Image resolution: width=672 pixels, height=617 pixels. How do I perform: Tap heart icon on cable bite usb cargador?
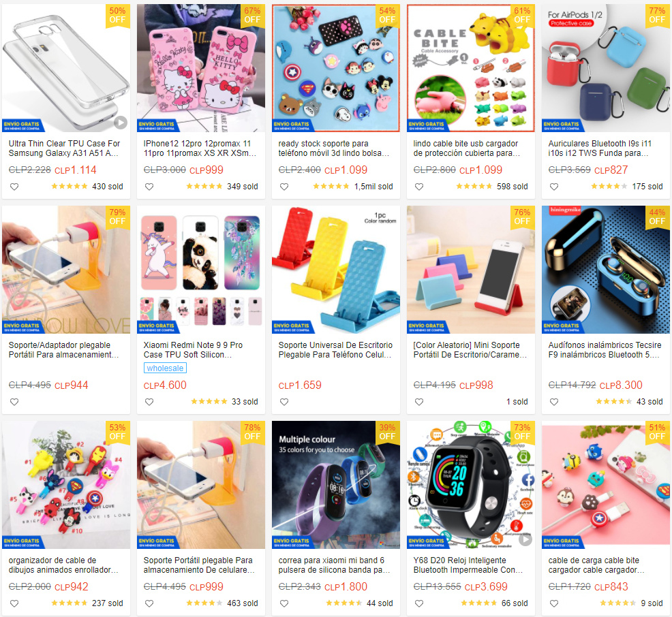(419, 187)
